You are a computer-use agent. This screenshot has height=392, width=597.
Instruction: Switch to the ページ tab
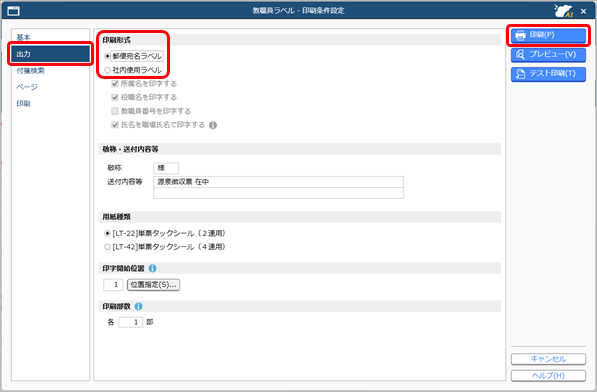tap(27, 87)
